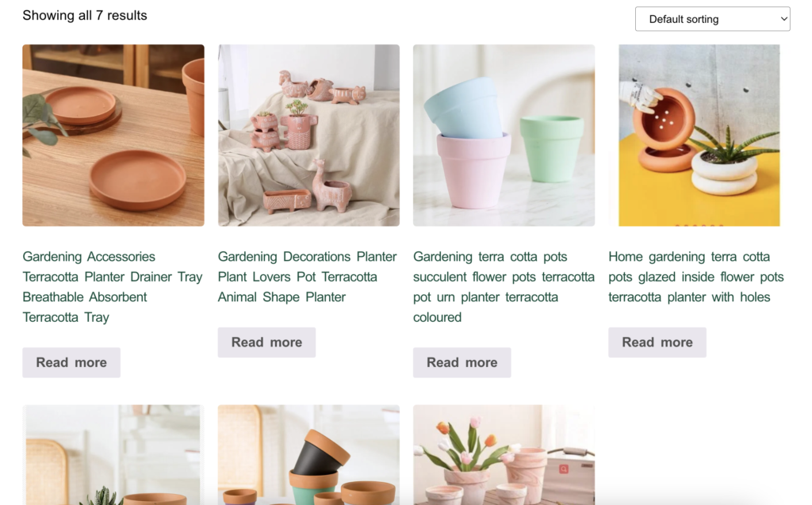
Task: Click the dropdown chevron arrow on sorting box
Action: click(784, 19)
